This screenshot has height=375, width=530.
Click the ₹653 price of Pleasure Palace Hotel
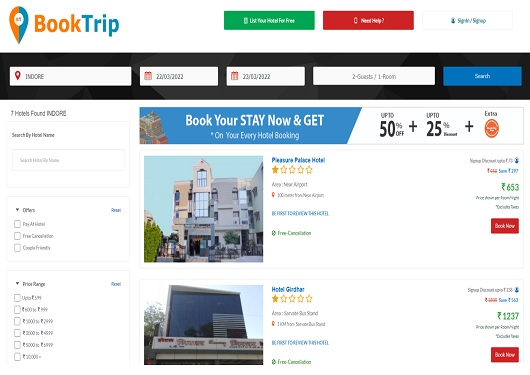tap(510, 187)
